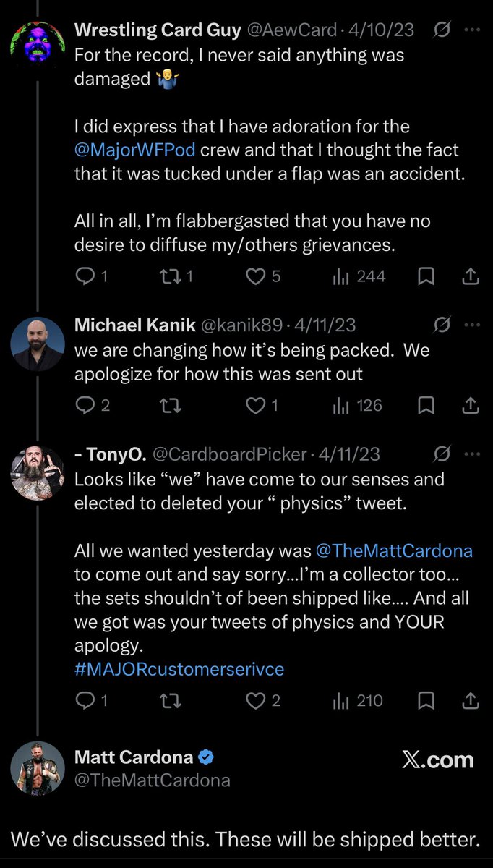The height and width of the screenshot is (868, 493).
Task: Share Wrestling Card Guy's tweet
Action: coord(469,276)
